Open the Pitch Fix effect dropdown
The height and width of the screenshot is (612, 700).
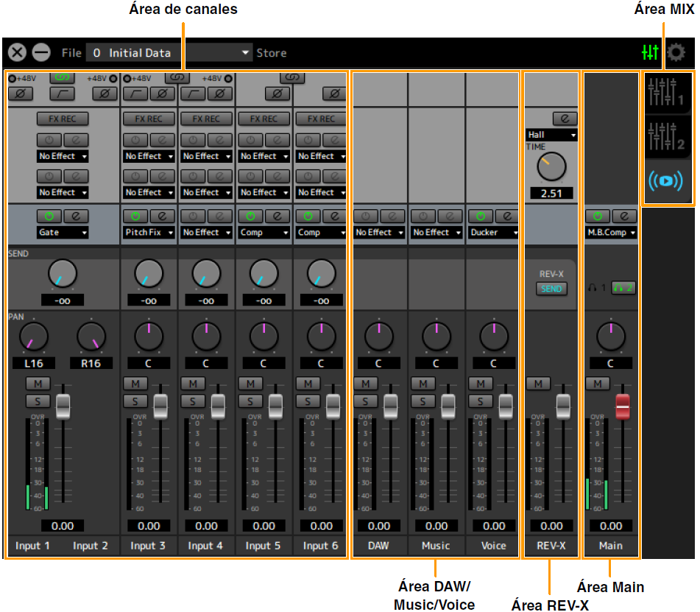point(149,233)
